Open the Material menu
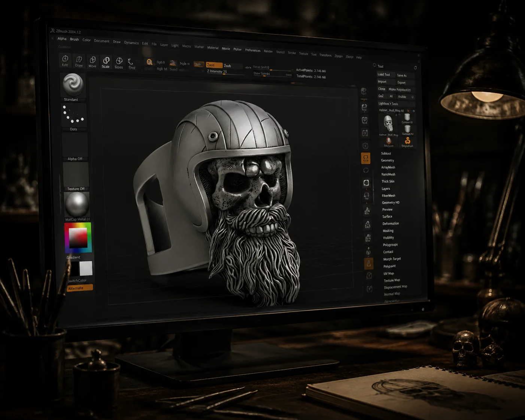 pos(213,48)
